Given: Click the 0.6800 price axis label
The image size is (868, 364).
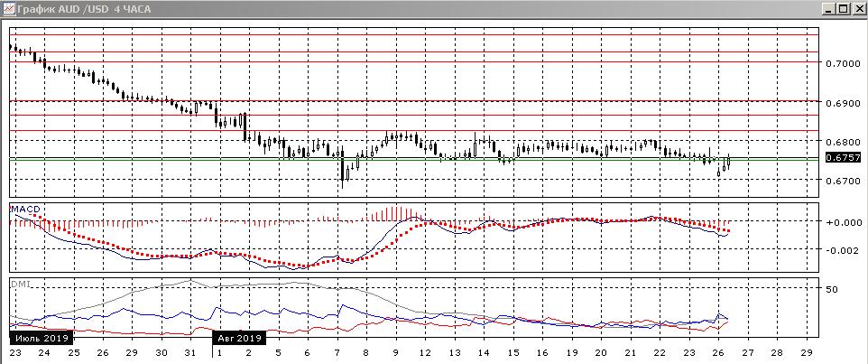Looking at the screenshot, I should point(842,143).
